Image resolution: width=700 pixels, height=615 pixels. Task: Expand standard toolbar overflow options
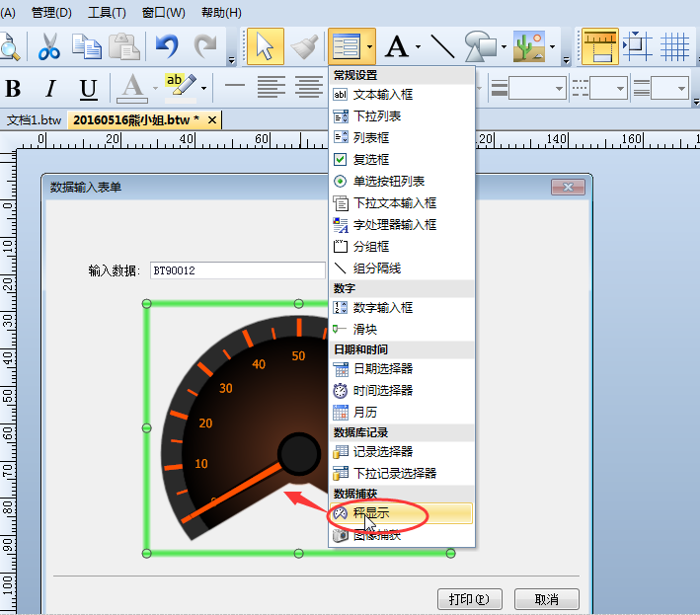tap(231, 60)
